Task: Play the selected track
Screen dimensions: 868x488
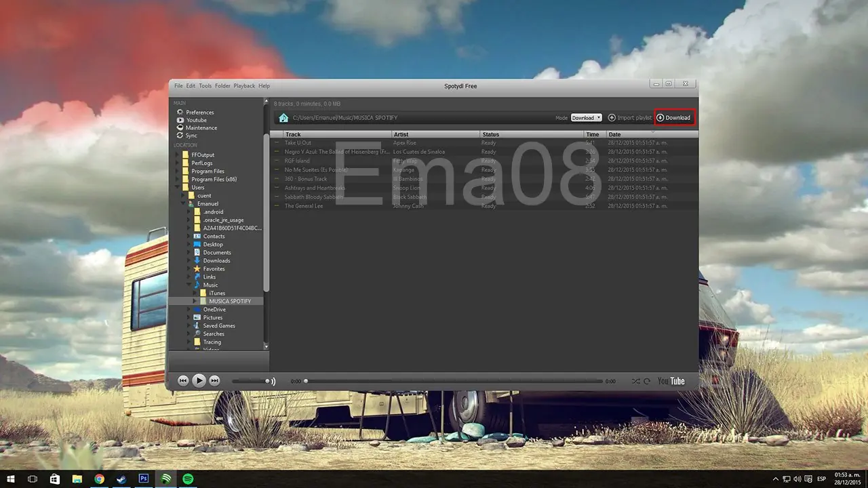Action: [199, 381]
